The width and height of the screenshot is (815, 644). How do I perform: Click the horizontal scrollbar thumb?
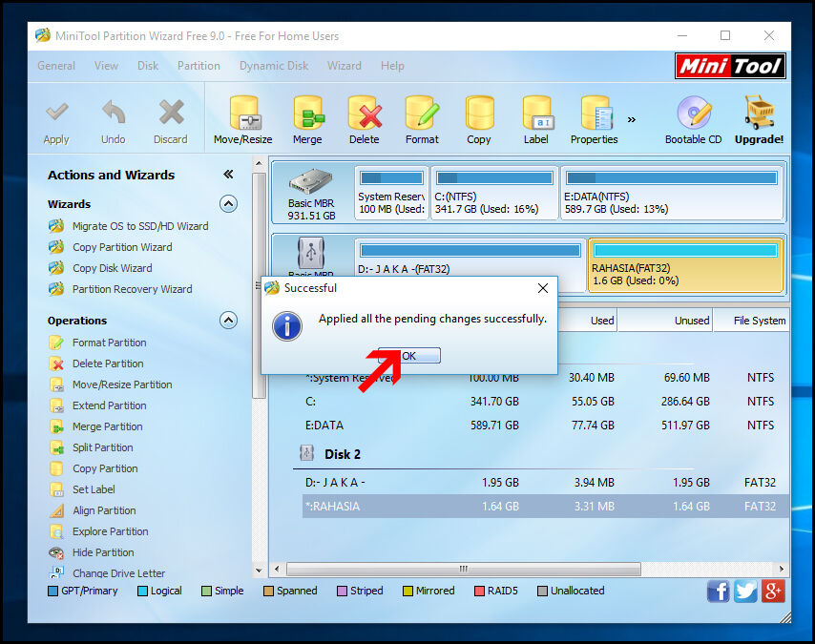(463, 570)
